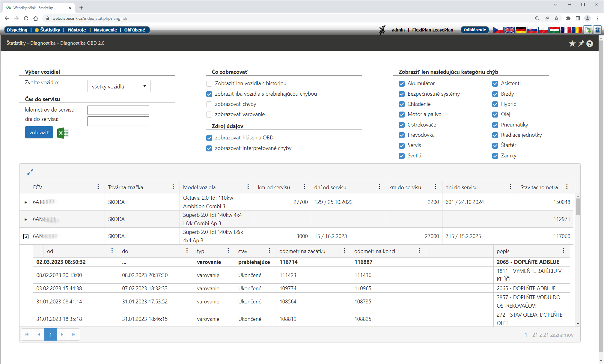Open help question mark icon
This screenshot has width=604, height=364.
point(590,44)
